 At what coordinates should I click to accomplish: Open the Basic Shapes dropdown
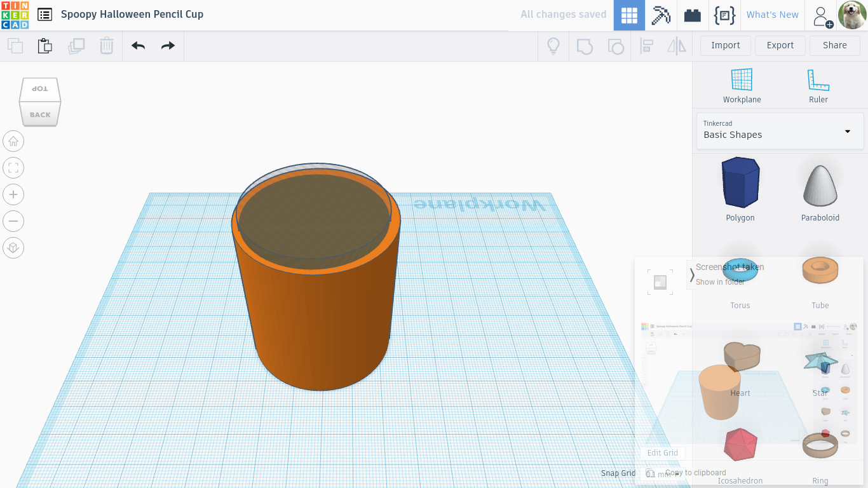point(780,131)
